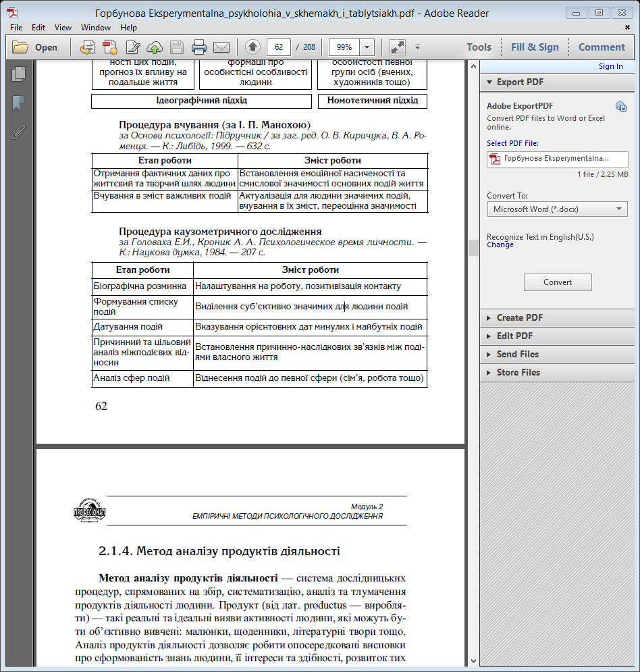Open the Convert To format dropdown
The width and height of the screenshot is (640, 672).
point(557,209)
